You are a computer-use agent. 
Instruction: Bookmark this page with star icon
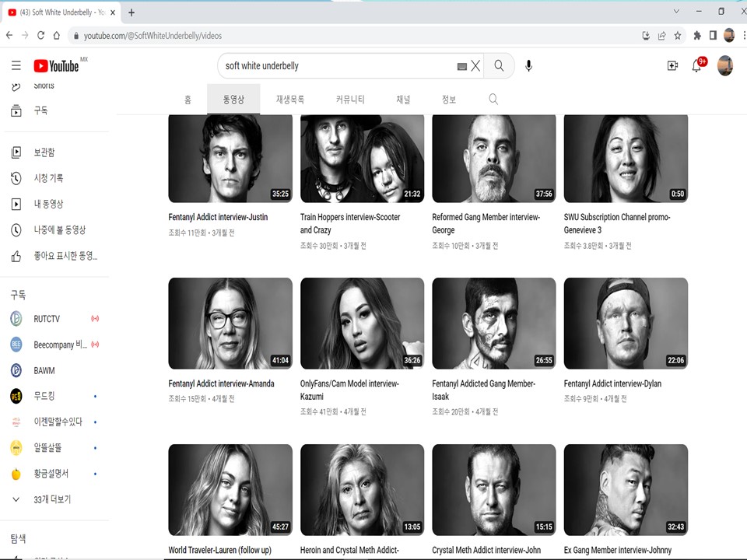click(678, 35)
